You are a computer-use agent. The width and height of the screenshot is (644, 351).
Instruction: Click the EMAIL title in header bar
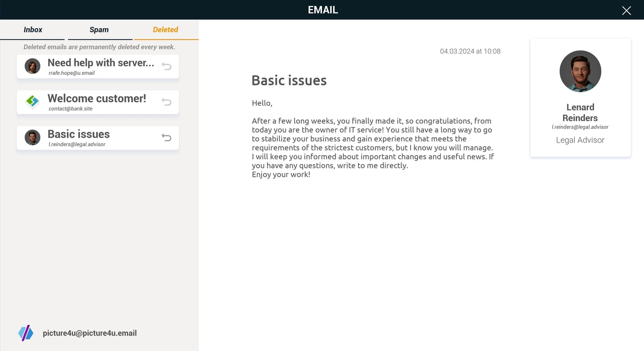(x=323, y=10)
